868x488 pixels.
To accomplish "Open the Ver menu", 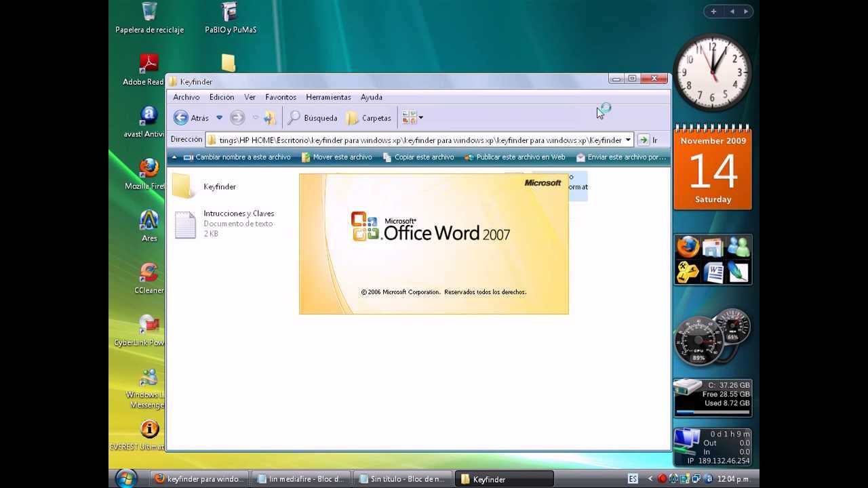I will tap(250, 97).
